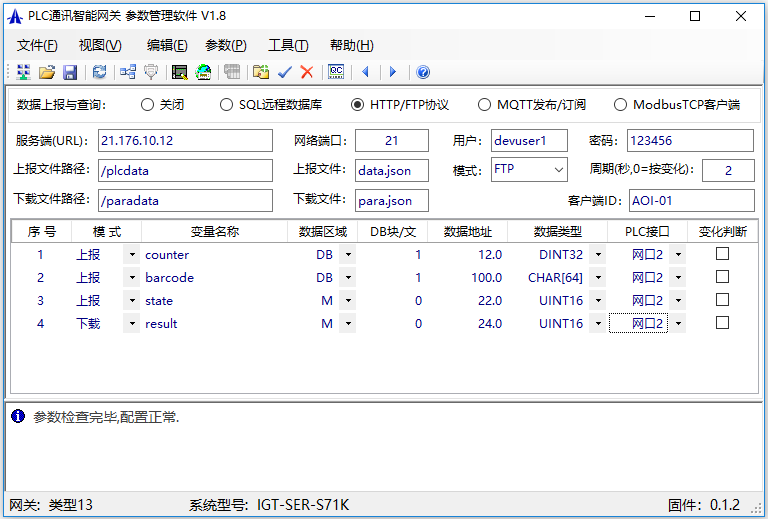Expand data type dropdown for barcode row
768x519 pixels.
[597, 278]
